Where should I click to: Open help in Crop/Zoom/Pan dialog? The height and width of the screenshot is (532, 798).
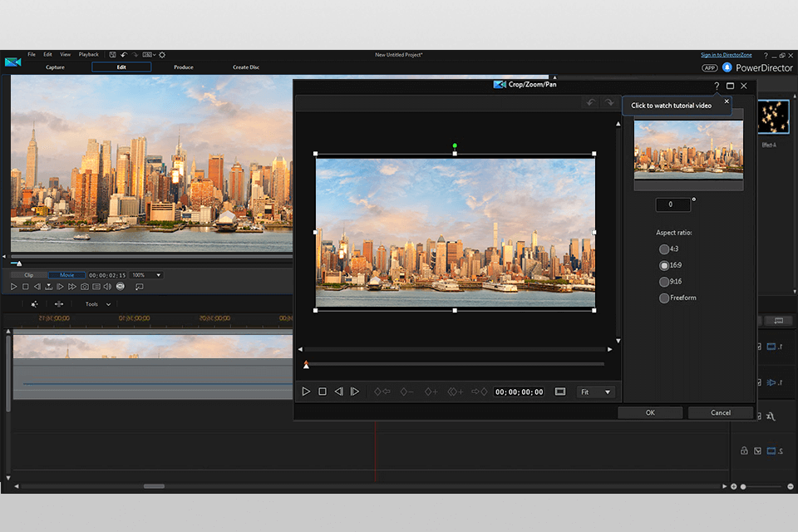point(717,86)
